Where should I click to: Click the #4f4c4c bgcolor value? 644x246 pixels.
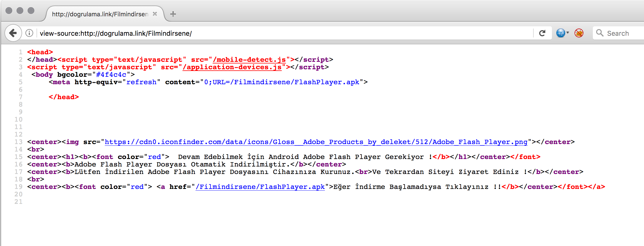coord(111,75)
